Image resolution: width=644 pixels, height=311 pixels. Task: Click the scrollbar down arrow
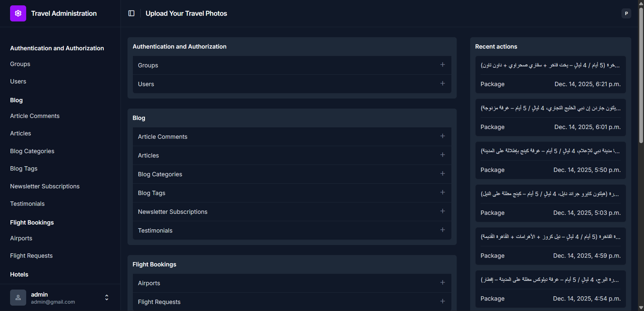[641, 308]
